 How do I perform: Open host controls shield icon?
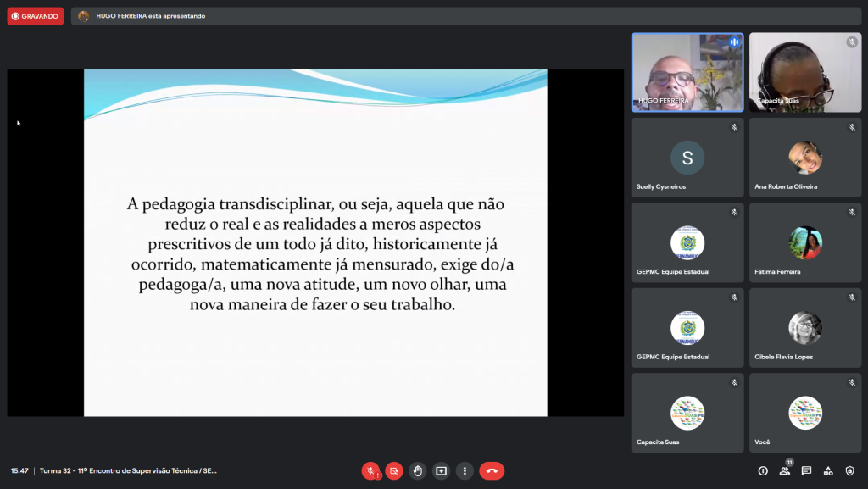point(849,470)
